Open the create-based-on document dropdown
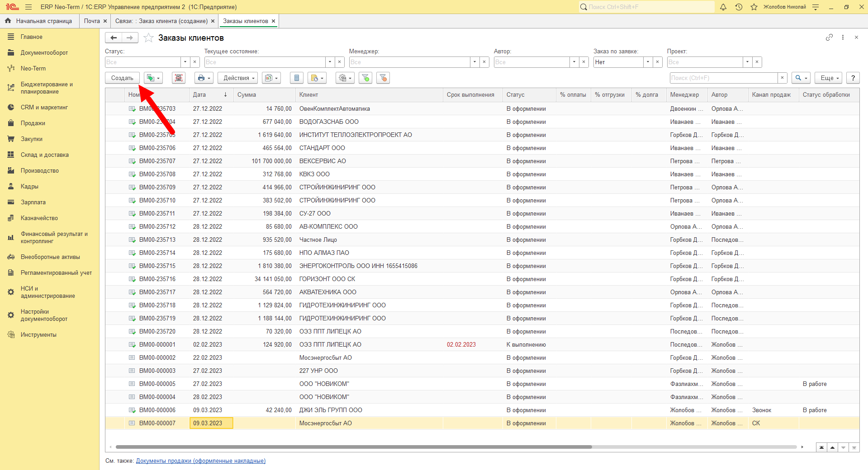 pos(153,78)
